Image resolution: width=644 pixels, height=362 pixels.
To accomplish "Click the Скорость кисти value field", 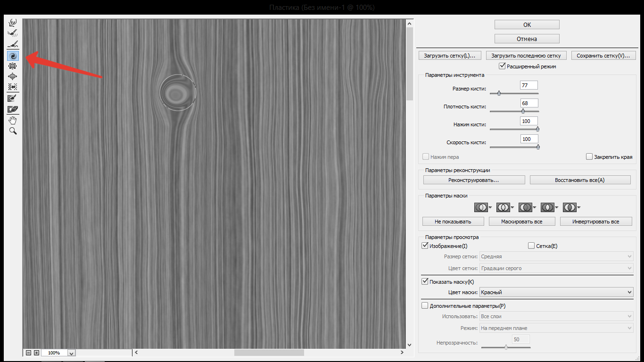I will (x=529, y=139).
